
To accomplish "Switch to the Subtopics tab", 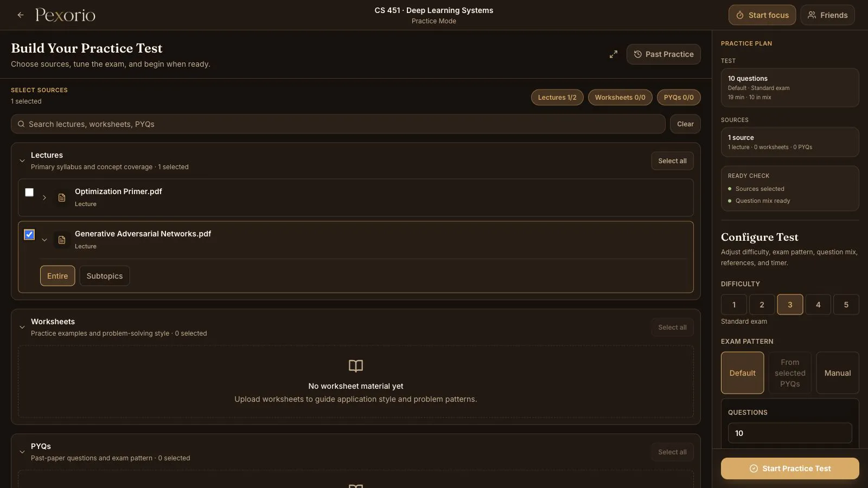I will pos(105,276).
